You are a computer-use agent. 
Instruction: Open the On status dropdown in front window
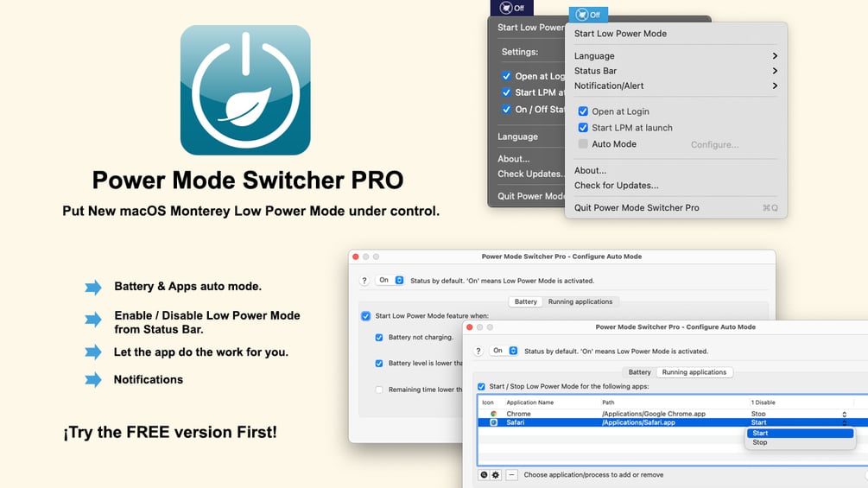coord(504,351)
